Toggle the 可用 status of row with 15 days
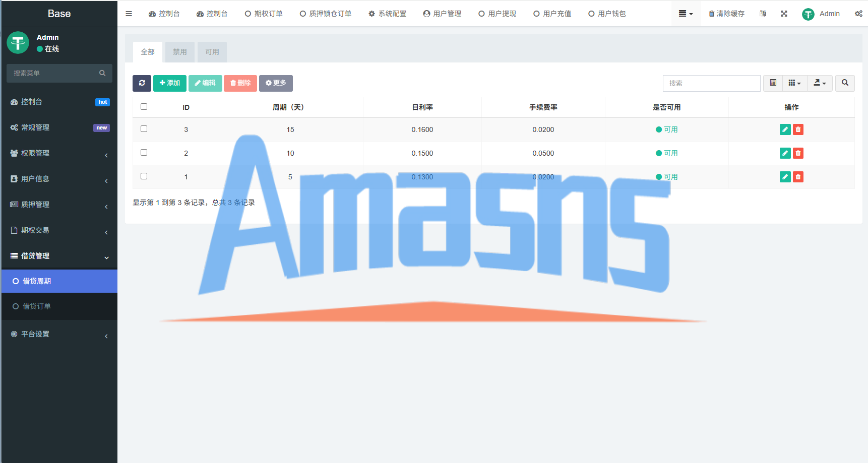 [666, 129]
